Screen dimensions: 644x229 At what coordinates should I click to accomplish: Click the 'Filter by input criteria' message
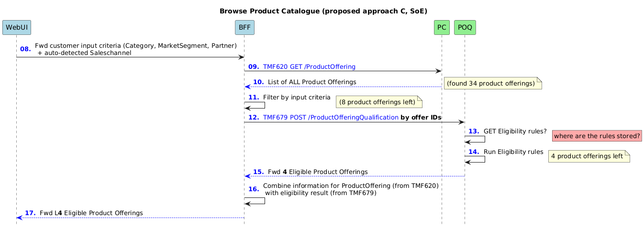(x=297, y=97)
